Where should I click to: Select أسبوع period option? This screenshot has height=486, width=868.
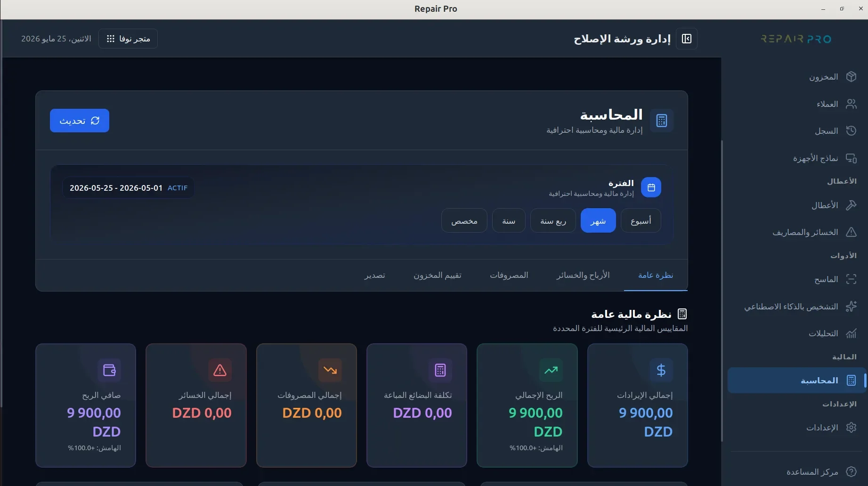pyautogui.click(x=641, y=220)
